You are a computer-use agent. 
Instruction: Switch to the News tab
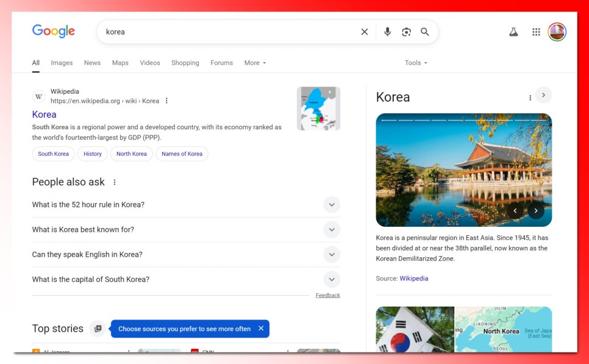[x=92, y=63]
